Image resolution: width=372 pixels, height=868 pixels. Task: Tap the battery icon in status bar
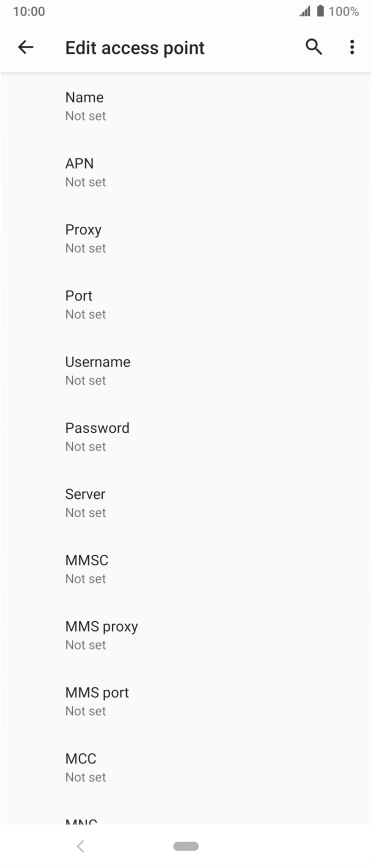321,11
